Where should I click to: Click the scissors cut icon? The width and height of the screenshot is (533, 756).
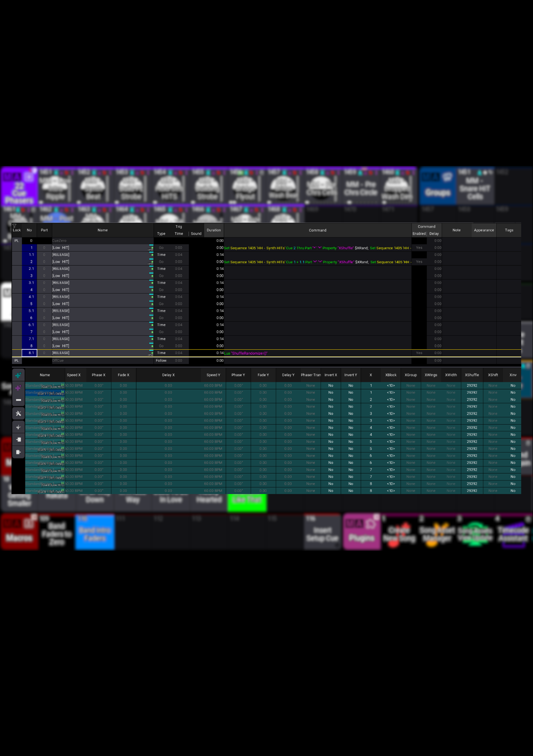pos(18,427)
